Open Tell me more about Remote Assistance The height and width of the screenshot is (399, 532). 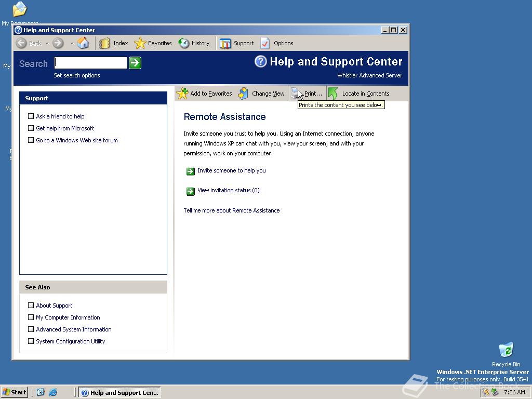click(231, 210)
